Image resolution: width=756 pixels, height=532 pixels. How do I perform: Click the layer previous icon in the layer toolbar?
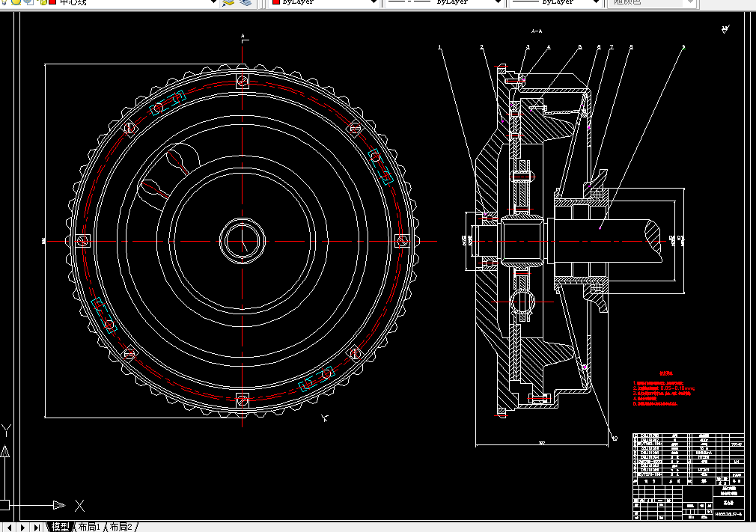coord(246,2)
